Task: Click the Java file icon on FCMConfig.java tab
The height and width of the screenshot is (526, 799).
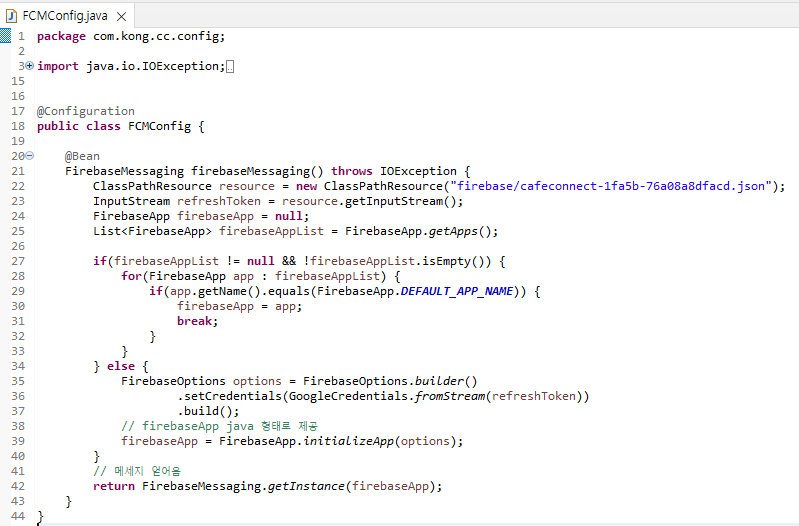Action: pyautogui.click(x=11, y=16)
